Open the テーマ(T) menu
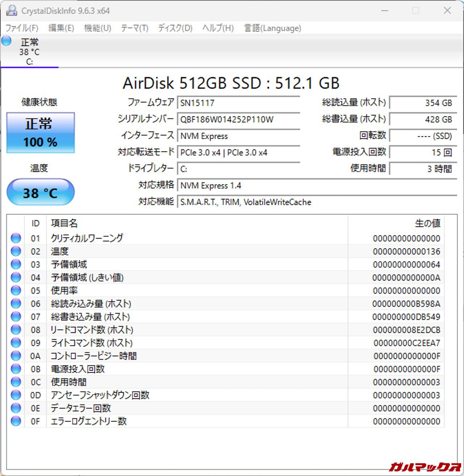Viewport: 464px width, 476px height. [x=134, y=28]
